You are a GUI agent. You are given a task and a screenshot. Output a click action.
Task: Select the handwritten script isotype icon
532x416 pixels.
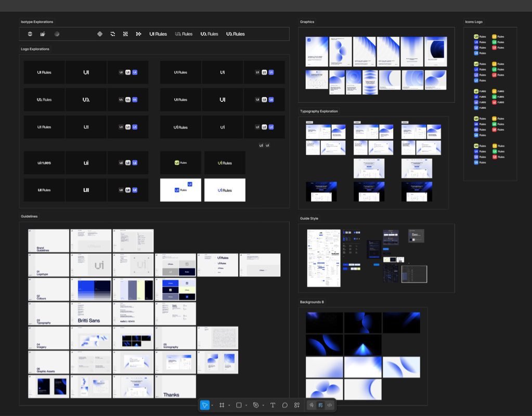point(43,34)
